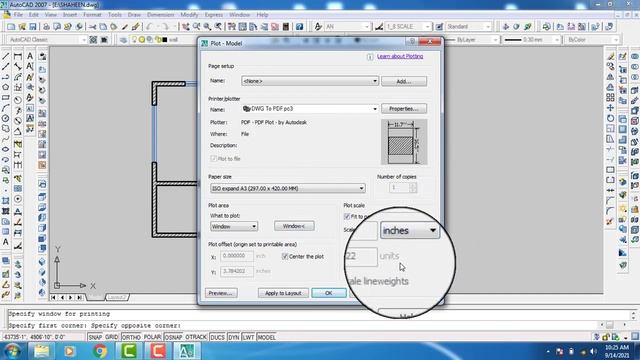Click the Apply to Layout button
This screenshot has width=640, height=360.
pyautogui.click(x=283, y=293)
